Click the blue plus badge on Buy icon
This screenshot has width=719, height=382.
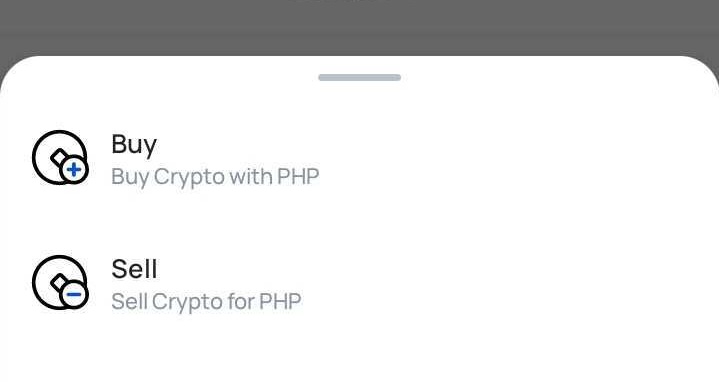coord(74,170)
